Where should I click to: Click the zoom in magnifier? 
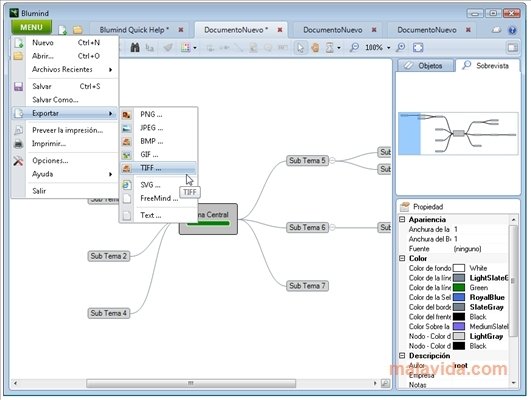(401, 47)
